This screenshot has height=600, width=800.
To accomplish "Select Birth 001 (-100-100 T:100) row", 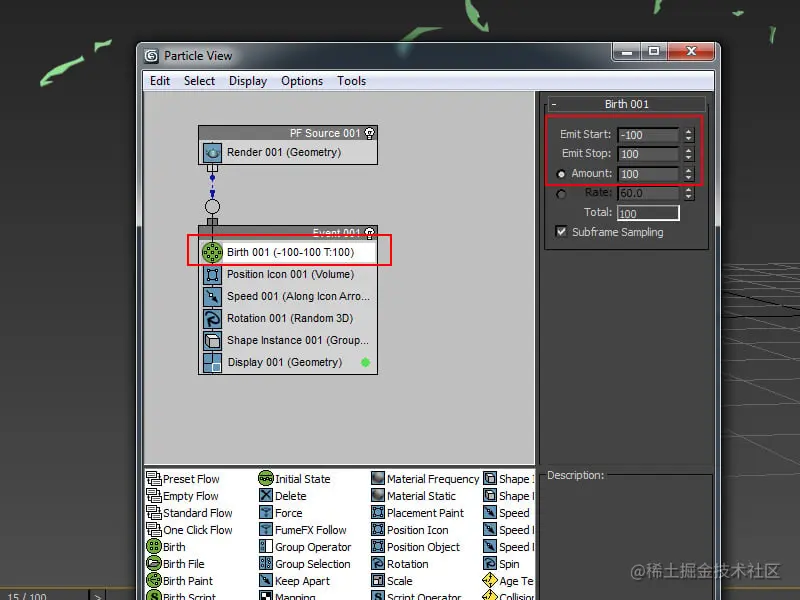I will pos(289,252).
